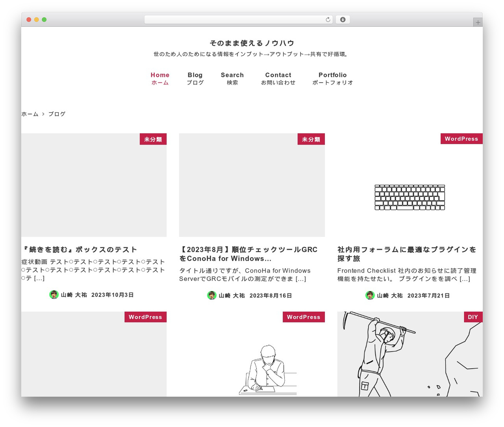504x427 pixels.
Task: Click the ブログ breadcrumb text
Action: [57, 114]
